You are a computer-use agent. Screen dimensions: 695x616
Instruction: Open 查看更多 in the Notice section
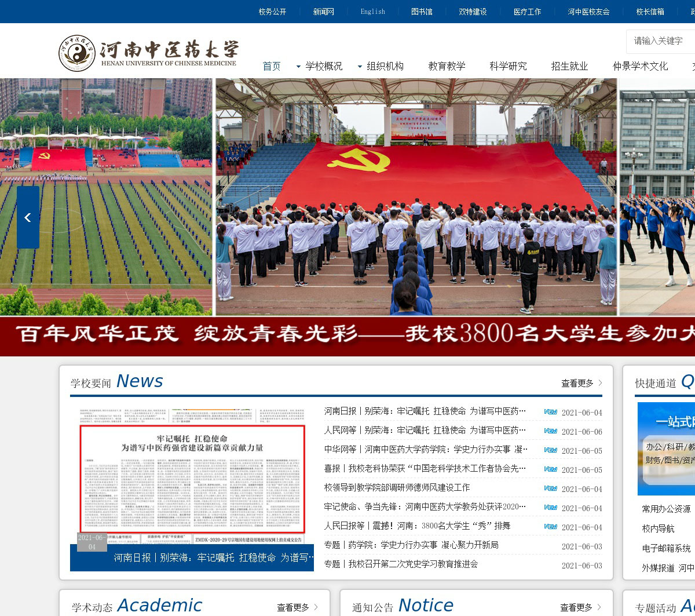580,607
